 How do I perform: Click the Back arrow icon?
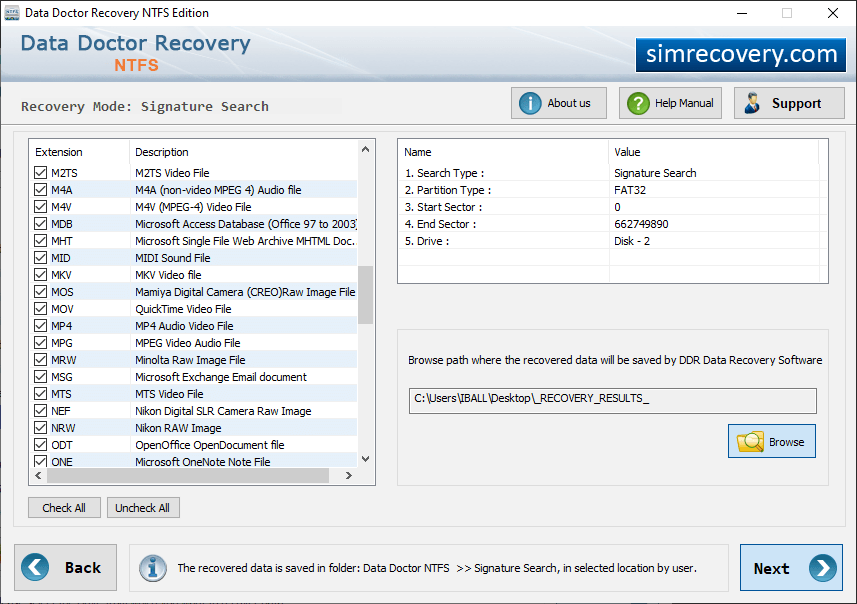click(35, 567)
